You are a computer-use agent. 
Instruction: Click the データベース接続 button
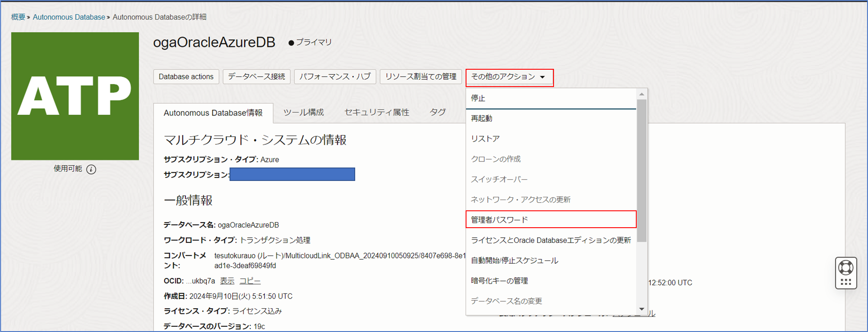pos(256,77)
